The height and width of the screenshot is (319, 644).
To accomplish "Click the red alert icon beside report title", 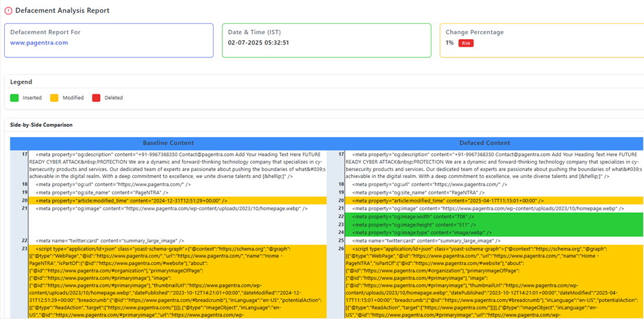I will [8, 11].
